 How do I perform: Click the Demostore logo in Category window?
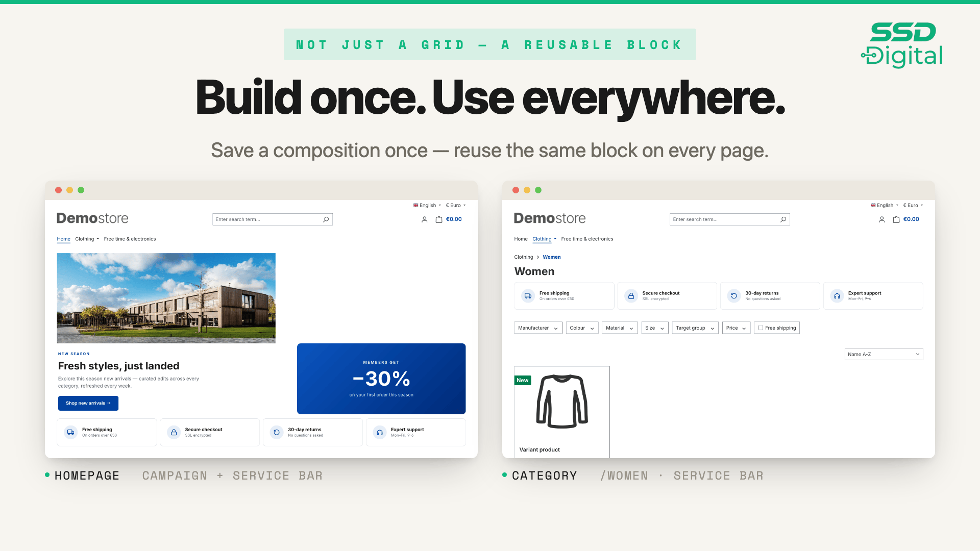(x=550, y=218)
